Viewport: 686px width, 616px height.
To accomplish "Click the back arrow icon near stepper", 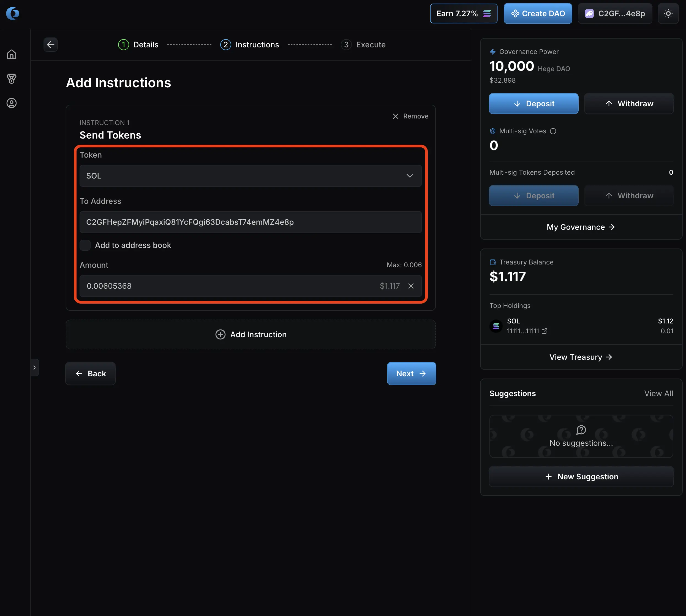I will (x=51, y=45).
